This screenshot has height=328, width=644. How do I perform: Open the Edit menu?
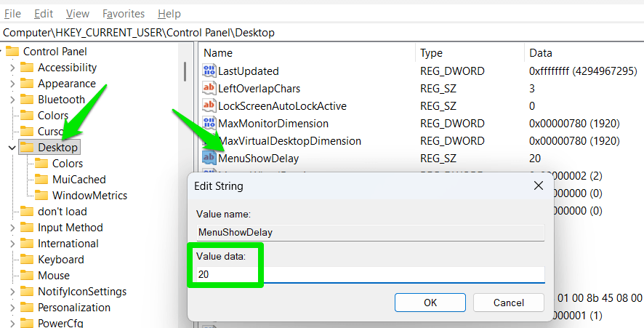point(44,14)
